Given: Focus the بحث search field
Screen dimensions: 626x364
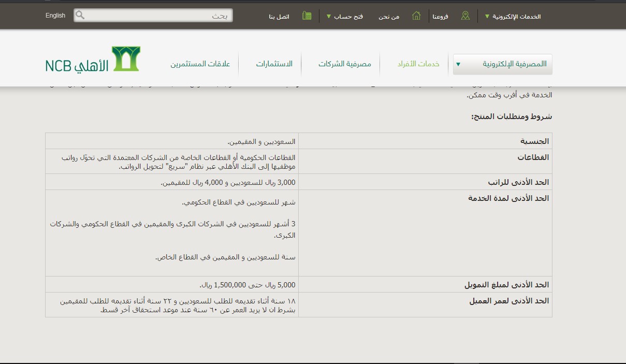Looking at the screenshot, I should [x=153, y=16].
